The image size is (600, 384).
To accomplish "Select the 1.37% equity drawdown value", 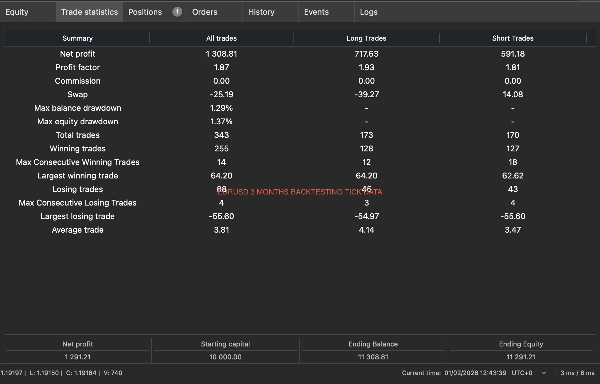I will pos(221,122).
